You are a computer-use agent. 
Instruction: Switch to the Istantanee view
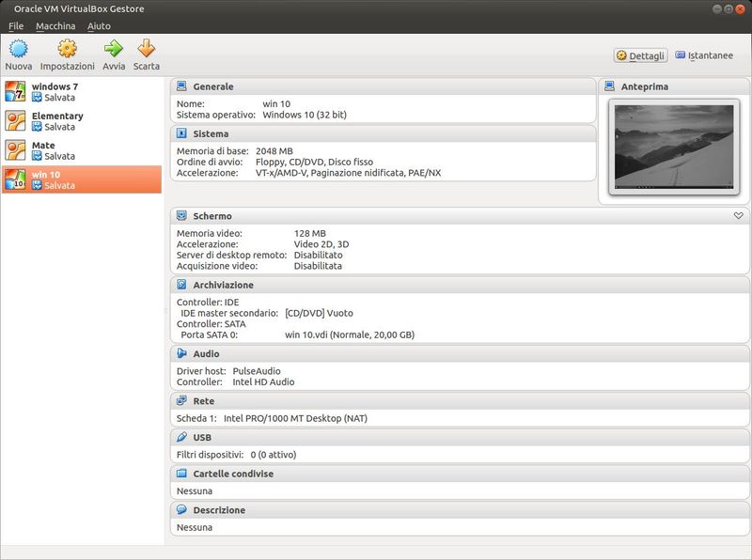709,55
